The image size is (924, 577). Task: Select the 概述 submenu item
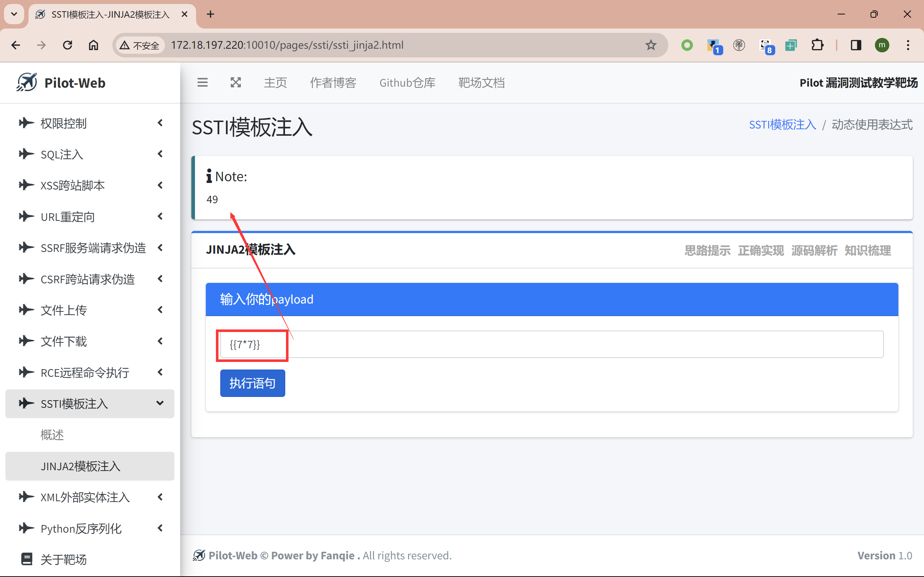(x=90, y=435)
